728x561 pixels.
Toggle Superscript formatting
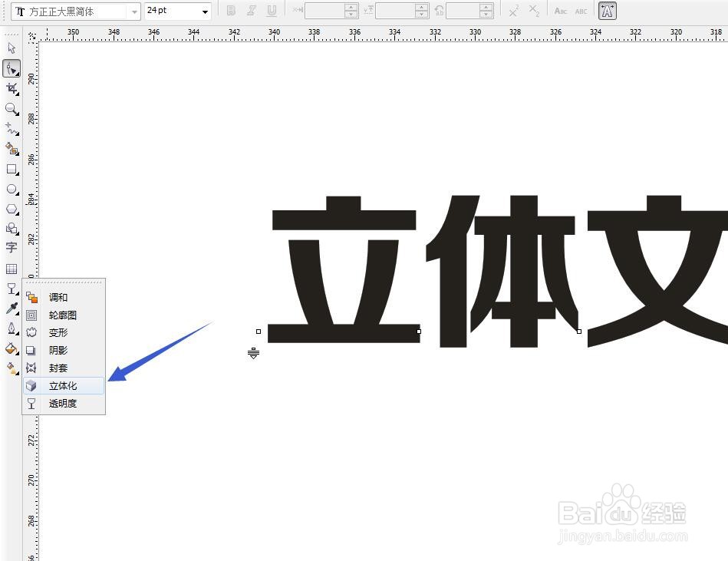513,11
